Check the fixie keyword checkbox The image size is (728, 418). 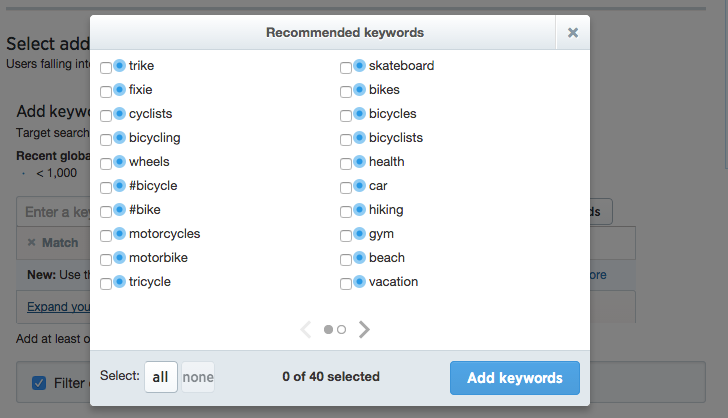pyautogui.click(x=106, y=91)
